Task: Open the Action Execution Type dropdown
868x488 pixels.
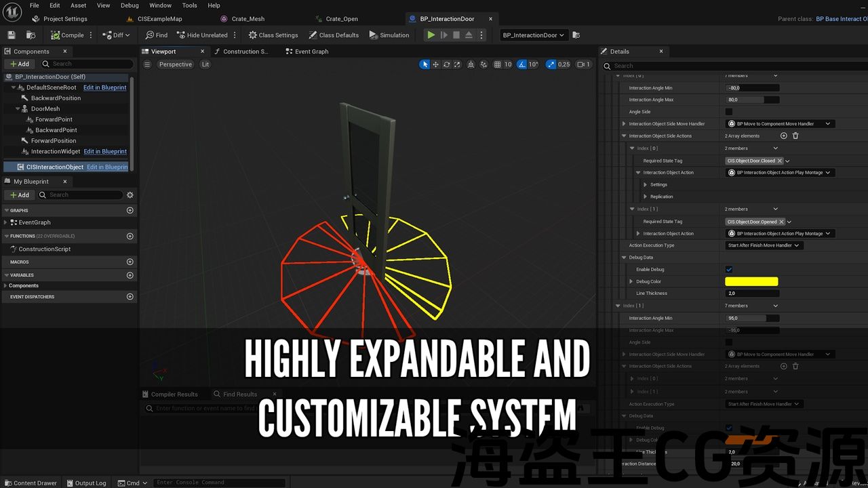Action: [x=764, y=245]
